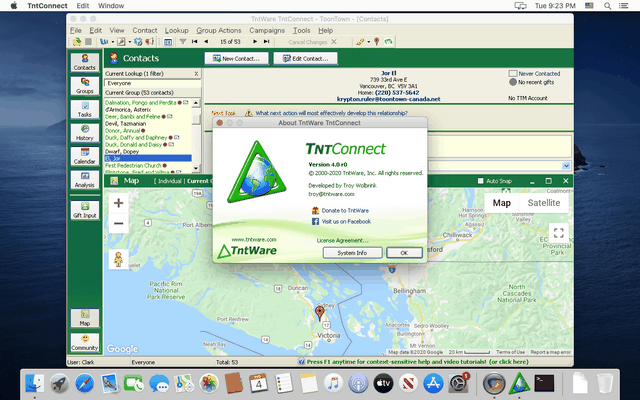Open www.tntware.com link in About dialog

[254, 240]
